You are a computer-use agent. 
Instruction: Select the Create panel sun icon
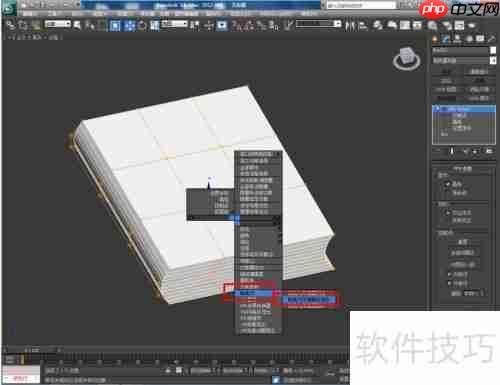[x=435, y=39]
